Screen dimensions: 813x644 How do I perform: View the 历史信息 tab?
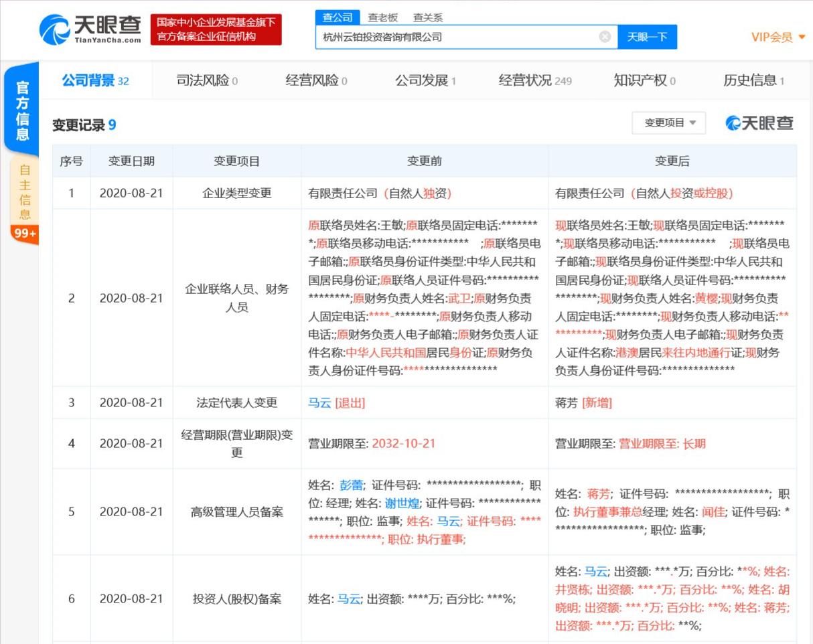click(x=753, y=81)
